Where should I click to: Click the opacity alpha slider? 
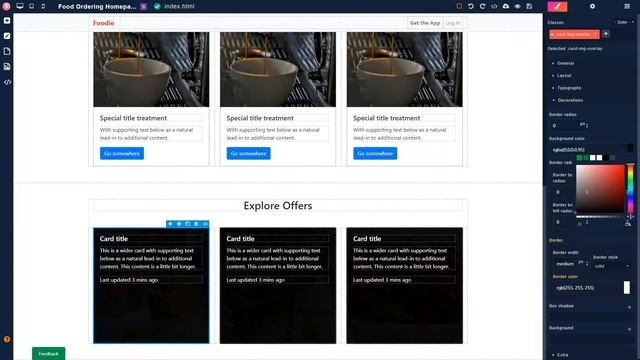tap(600, 217)
